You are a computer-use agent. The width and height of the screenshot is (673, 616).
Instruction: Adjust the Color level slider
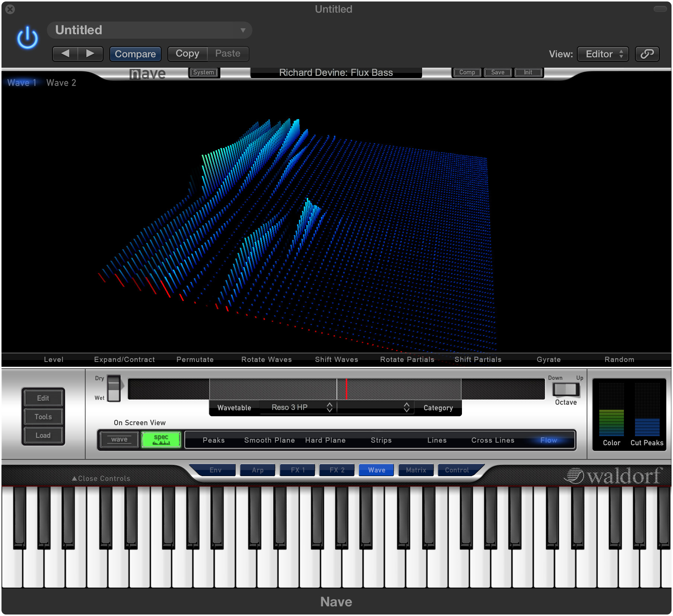612,409
